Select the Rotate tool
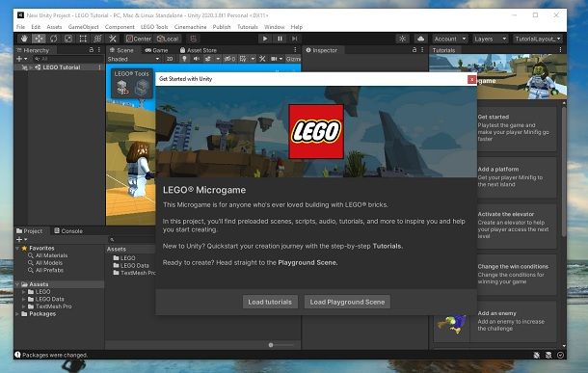 pyautogui.click(x=54, y=39)
